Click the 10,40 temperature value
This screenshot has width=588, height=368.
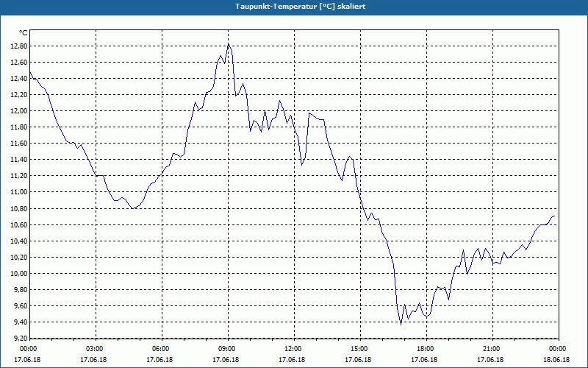click(x=20, y=241)
